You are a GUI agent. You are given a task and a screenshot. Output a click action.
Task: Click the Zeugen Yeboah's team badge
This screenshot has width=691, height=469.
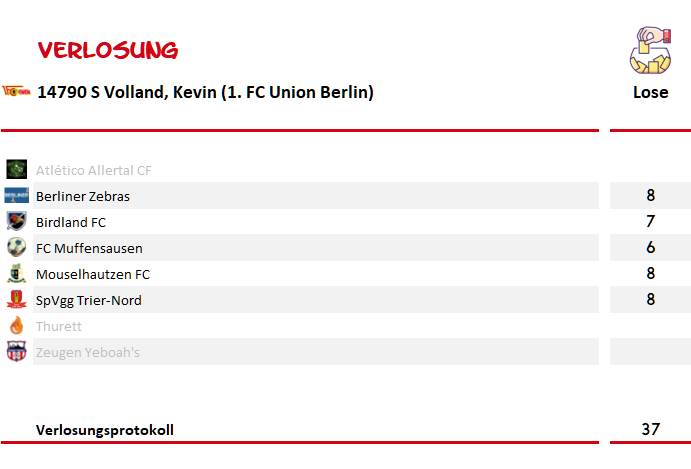pos(16,351)
